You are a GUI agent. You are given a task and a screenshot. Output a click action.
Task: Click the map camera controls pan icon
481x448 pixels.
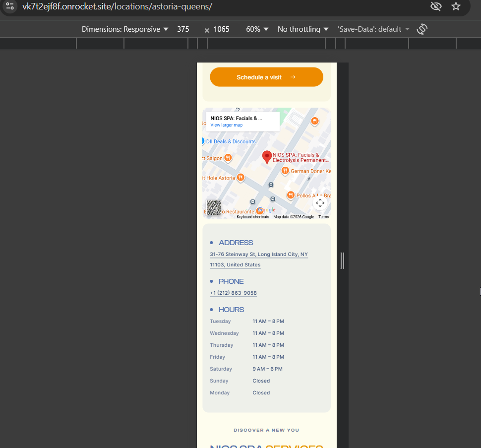[320, 203]
